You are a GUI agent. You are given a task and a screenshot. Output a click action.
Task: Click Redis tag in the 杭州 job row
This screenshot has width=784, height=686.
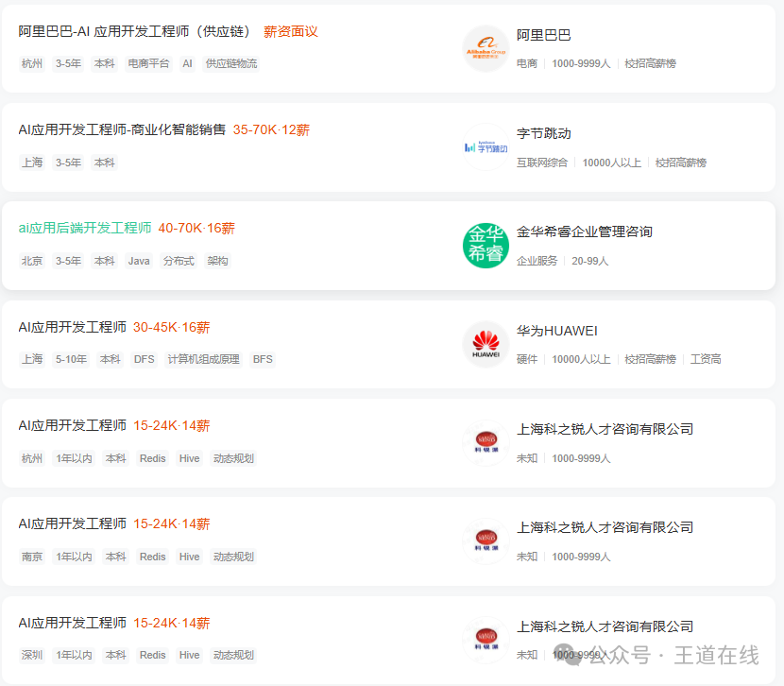pyautogui.click(x=152, y=458)
